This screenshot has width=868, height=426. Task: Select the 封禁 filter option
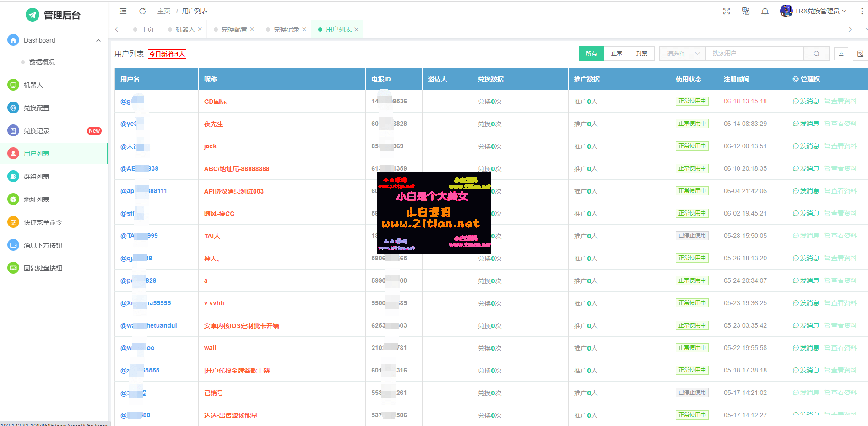pyautogui.click(x=641, y=54)
